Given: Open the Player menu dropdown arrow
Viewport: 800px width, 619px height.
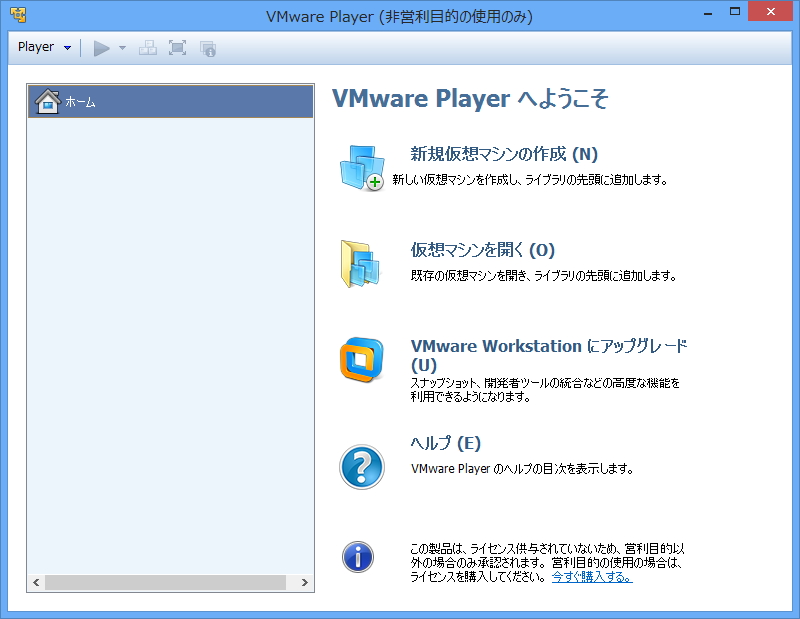Looking at the screenshot, I should 67,47.
